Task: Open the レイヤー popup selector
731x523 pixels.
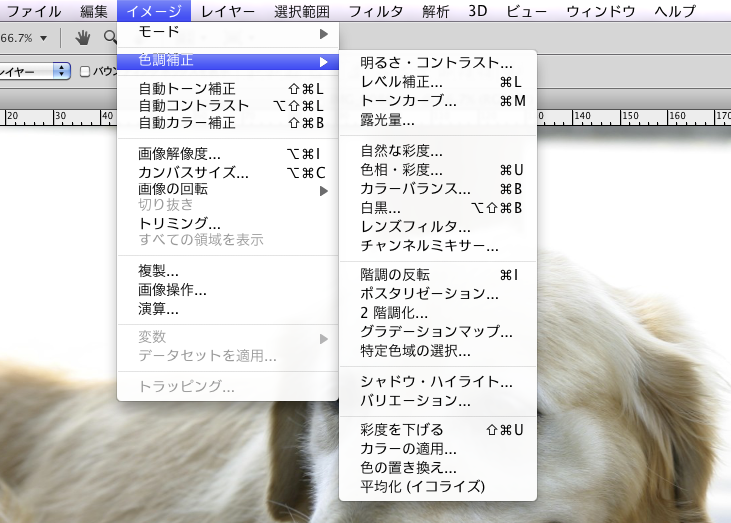Action: point(35,71)
